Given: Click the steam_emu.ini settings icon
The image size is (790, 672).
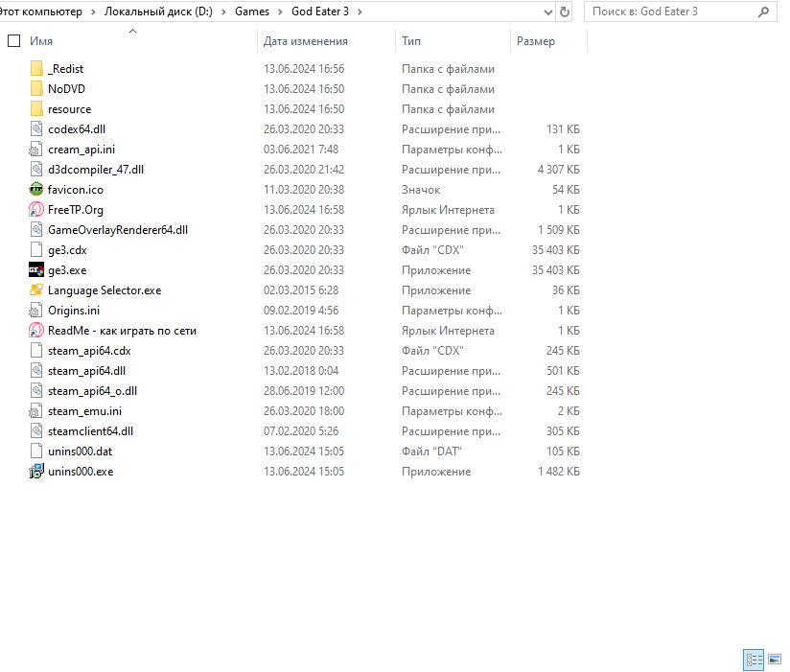Looking at the screenshot, I should tap(36, 411).
